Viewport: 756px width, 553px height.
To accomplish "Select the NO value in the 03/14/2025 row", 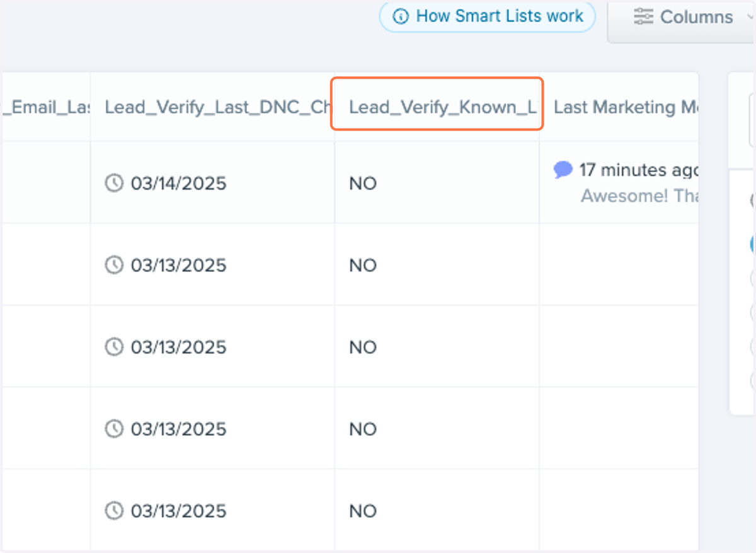I will [363, 183].
